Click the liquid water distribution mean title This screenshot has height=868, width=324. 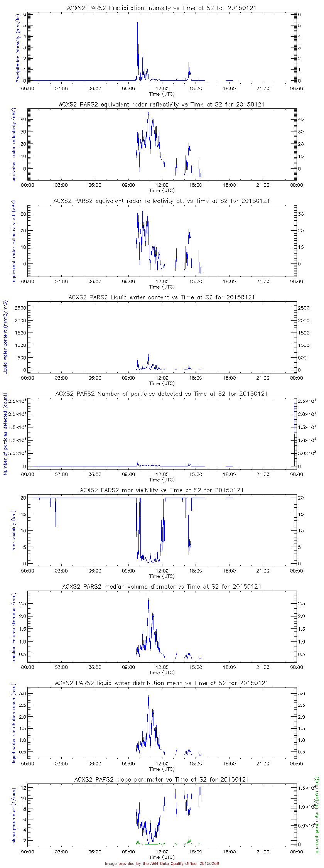162,683
